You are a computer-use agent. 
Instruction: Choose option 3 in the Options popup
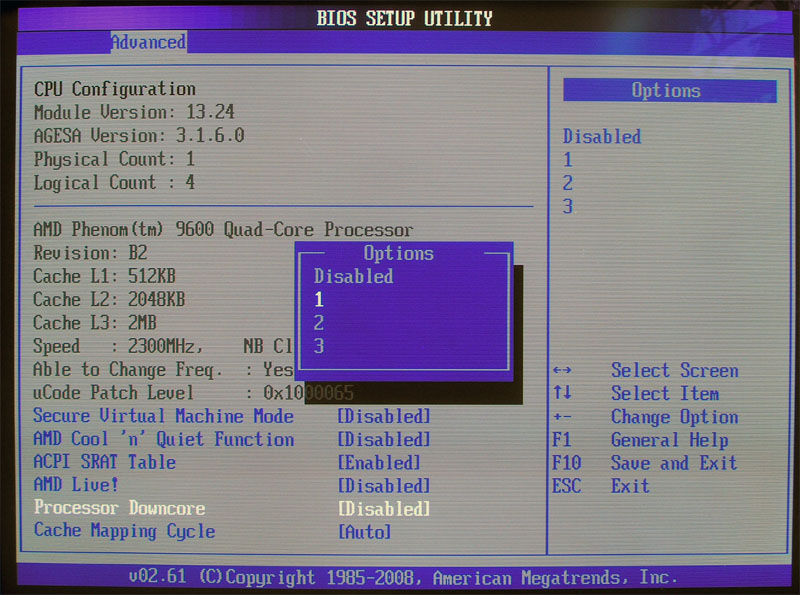click(x=319, y=346)
